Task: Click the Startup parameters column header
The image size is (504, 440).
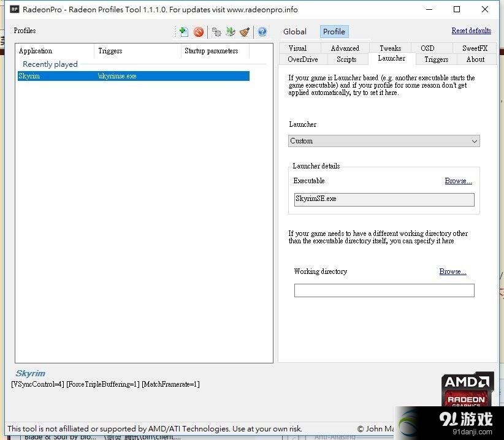Action: tap(215, 51)
